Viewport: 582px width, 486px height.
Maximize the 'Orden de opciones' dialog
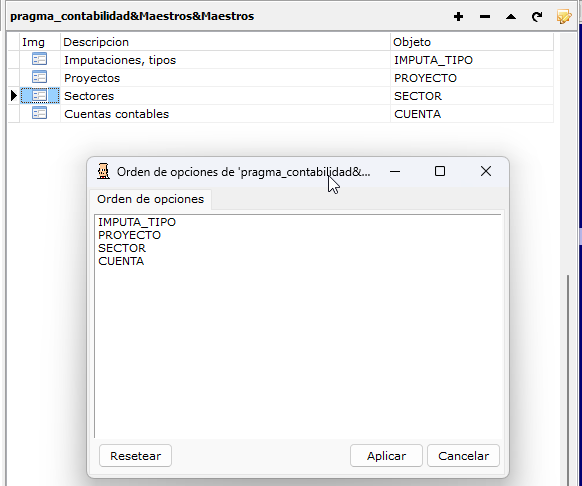[x=440, y=171]
